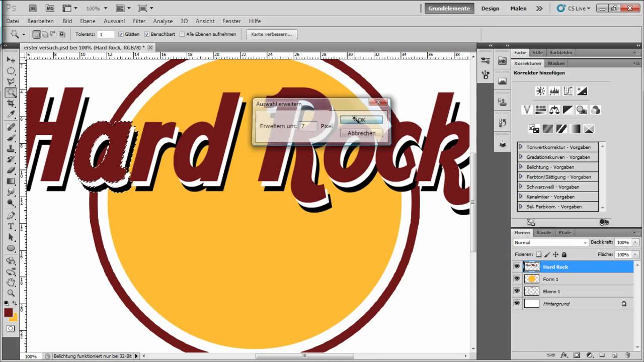The image size is (644, 362).
Task: Expand Kanalmixer - Vorgaben presets
Action: pyautogui.click(x=521, y=197)
